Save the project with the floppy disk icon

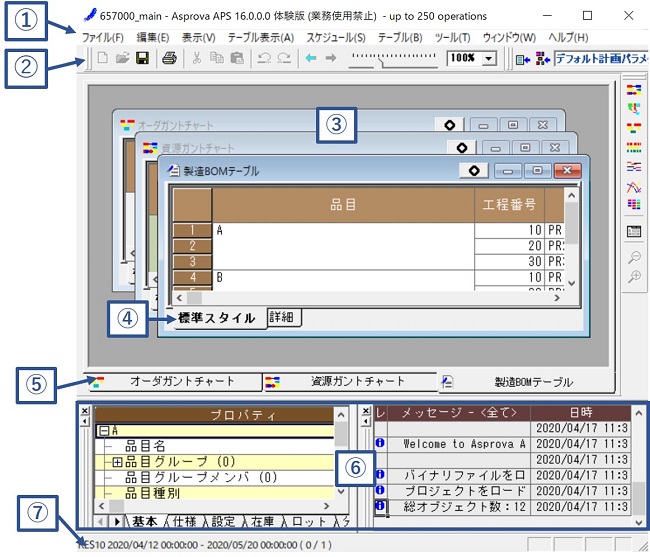click(142, 58)
